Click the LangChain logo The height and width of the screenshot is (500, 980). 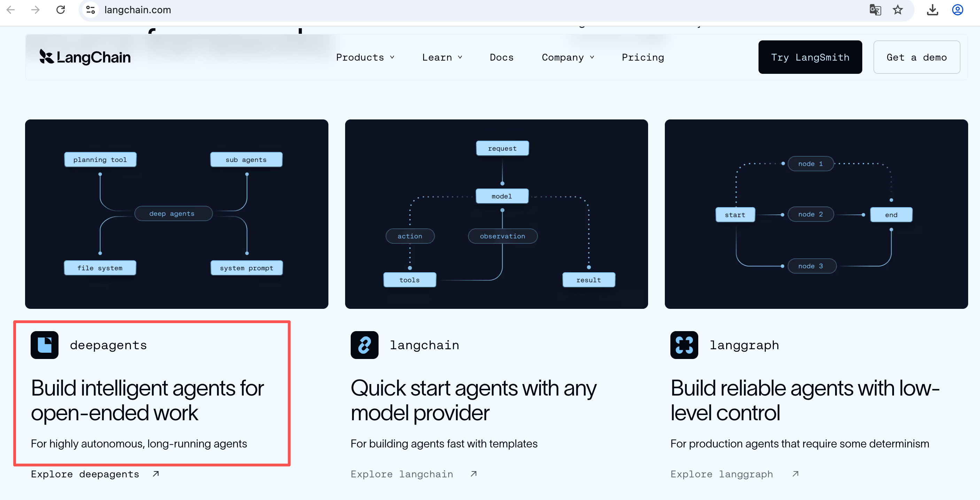point(85,57)
